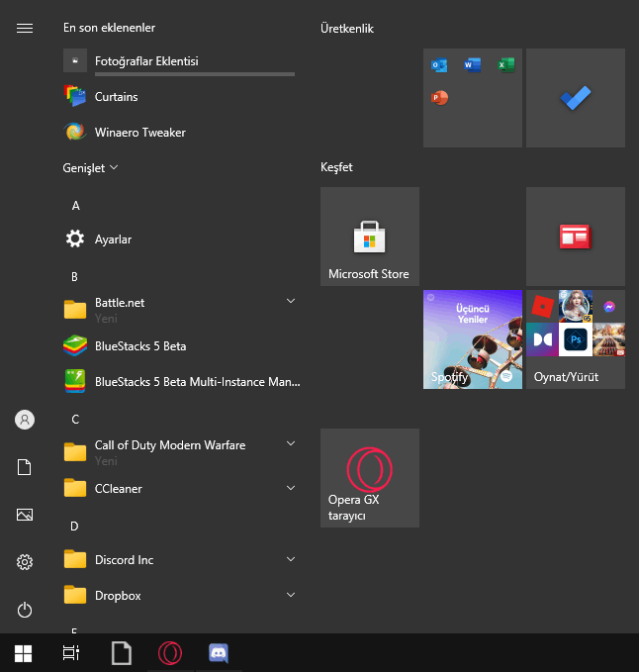The width and height of the screenshot is (639, 672).
Task: Click letter D group header
Action: coord(74,526)
